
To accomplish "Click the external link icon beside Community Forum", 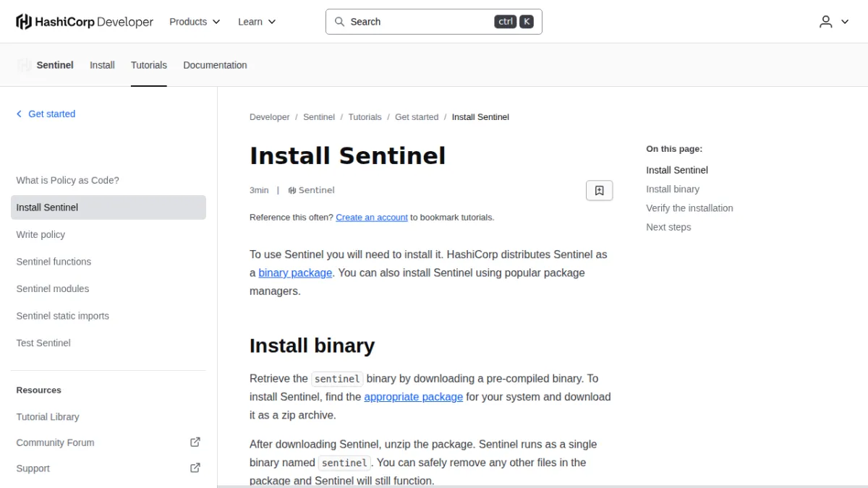I will click(x=195, y=442).
